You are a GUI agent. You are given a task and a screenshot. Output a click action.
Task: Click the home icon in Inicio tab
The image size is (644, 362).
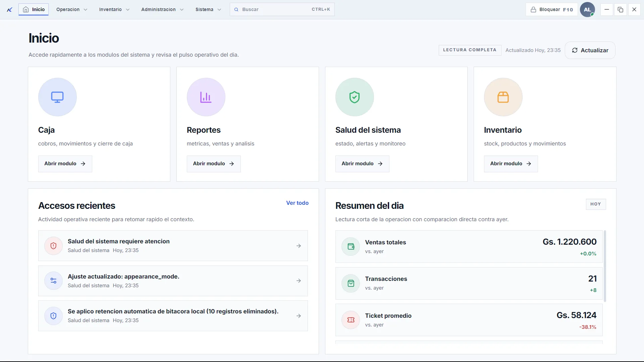coord(26,9)
